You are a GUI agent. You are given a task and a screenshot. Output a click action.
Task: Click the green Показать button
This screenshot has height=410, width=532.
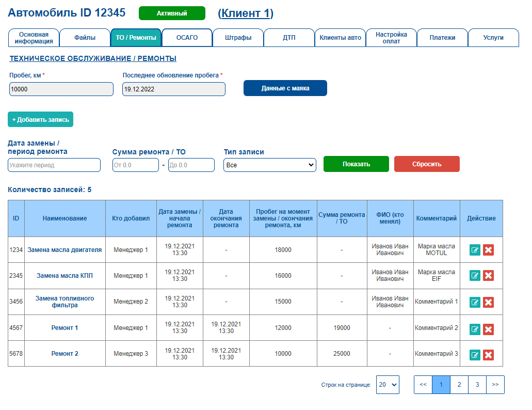pyautogui.click(x=356, y=164)
